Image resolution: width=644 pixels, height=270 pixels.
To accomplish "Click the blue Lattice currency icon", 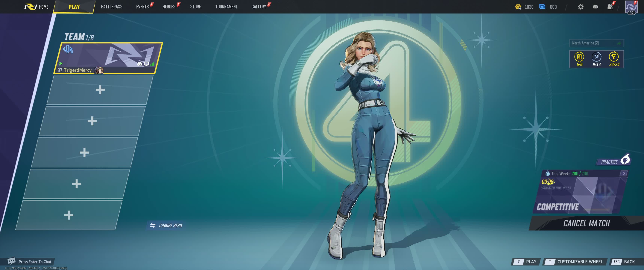I will 542,7.
